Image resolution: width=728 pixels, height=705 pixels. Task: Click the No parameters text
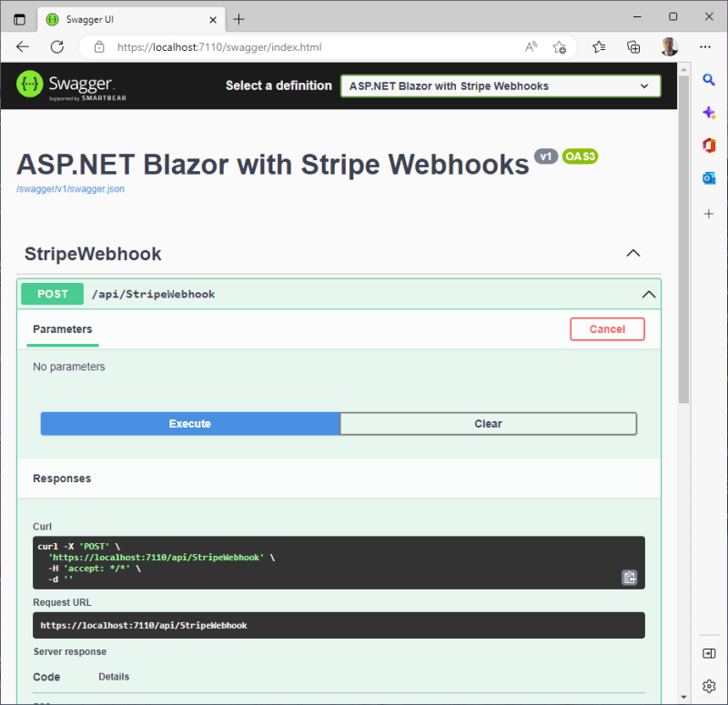[69, 367]
